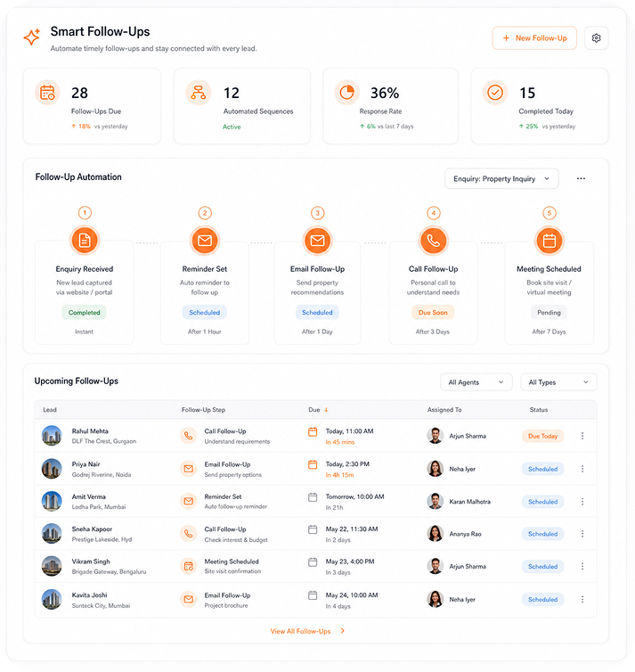Click the Assigned To column header
Viewport: 635px width, 672px height.
pos(444,410)
